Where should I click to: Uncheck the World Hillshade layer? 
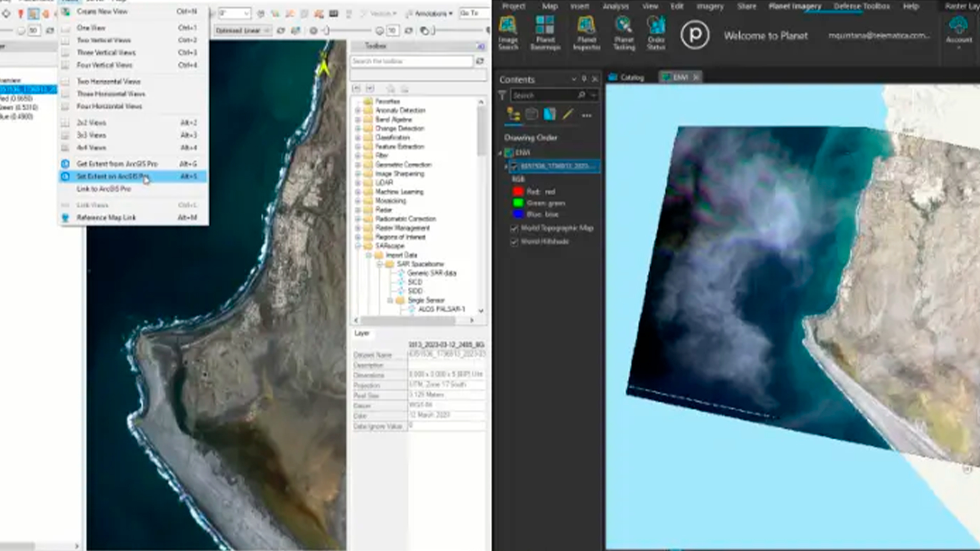pyautogui.click(x=514, y=242)
